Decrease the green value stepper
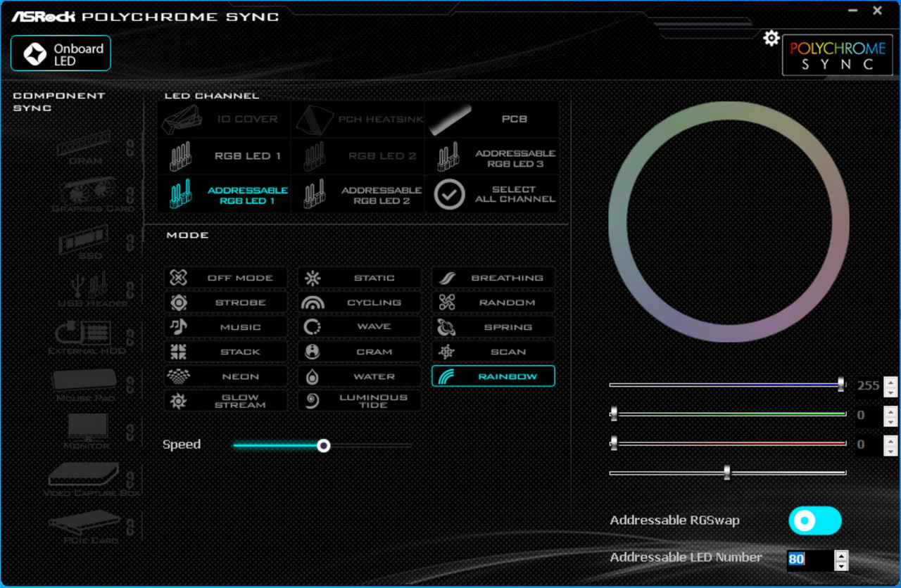This screenshot has height=588, width=901. point(890,421)
